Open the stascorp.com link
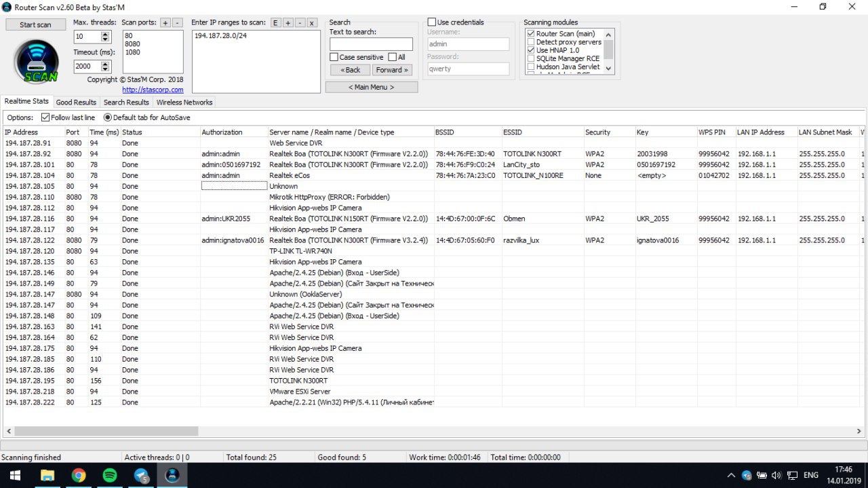 pyautogui.click(x=153, y=90)
